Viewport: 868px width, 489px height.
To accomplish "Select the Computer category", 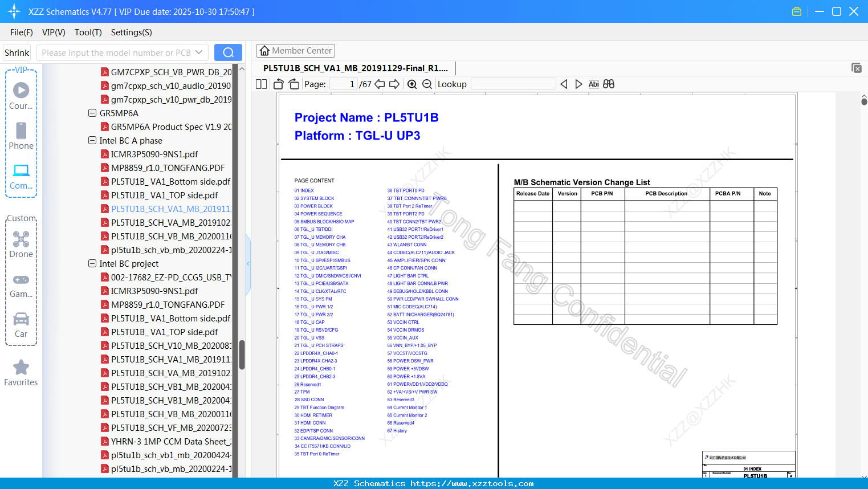I will pos(21,177).
